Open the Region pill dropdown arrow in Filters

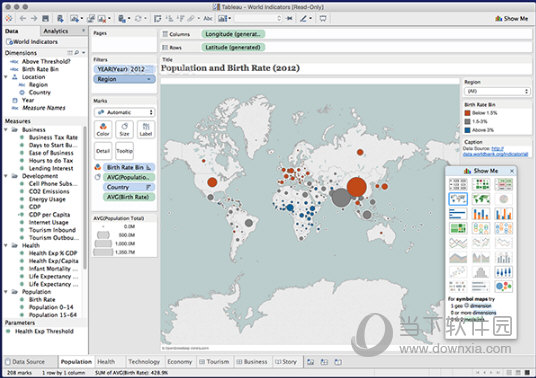pyautogui.click(x=149, y=79)
